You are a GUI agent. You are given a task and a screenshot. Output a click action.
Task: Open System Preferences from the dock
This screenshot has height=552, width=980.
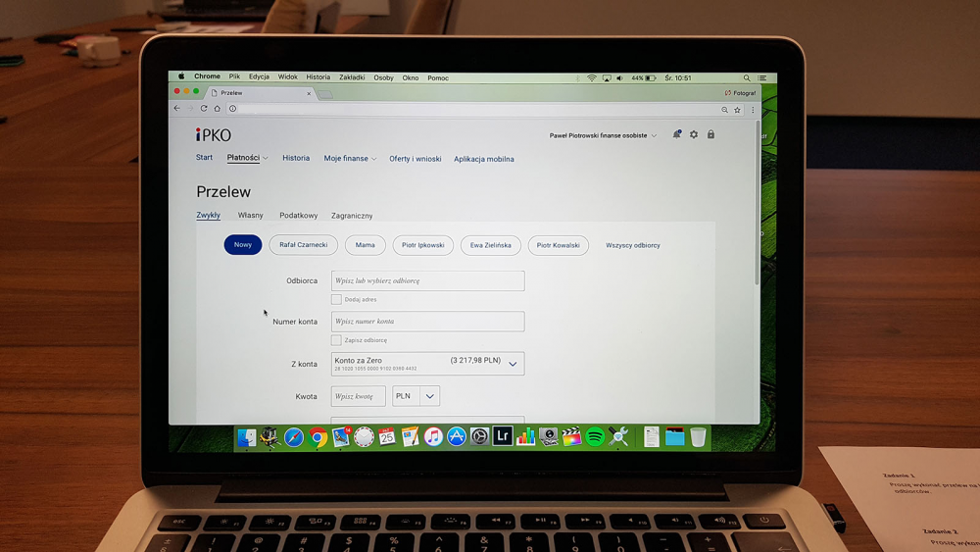pyautogui.click(x=479, y=436)
